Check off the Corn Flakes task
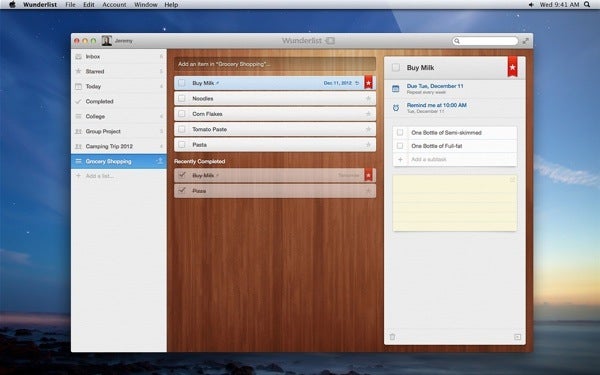Viewport: 600px width, 375px height. tap(182, 114)
